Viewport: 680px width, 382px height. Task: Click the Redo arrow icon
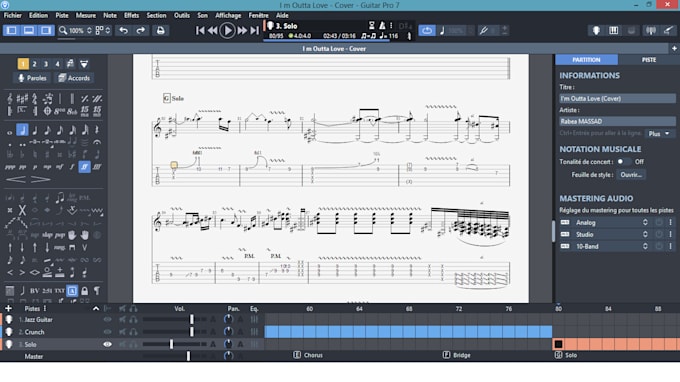coord(141,30)
